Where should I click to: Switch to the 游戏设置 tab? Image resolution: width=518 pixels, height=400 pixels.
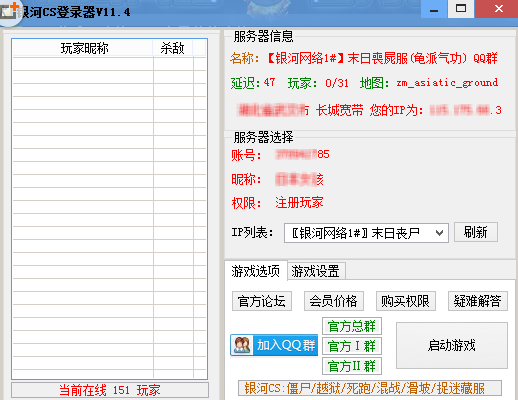(x=316, y=271)
